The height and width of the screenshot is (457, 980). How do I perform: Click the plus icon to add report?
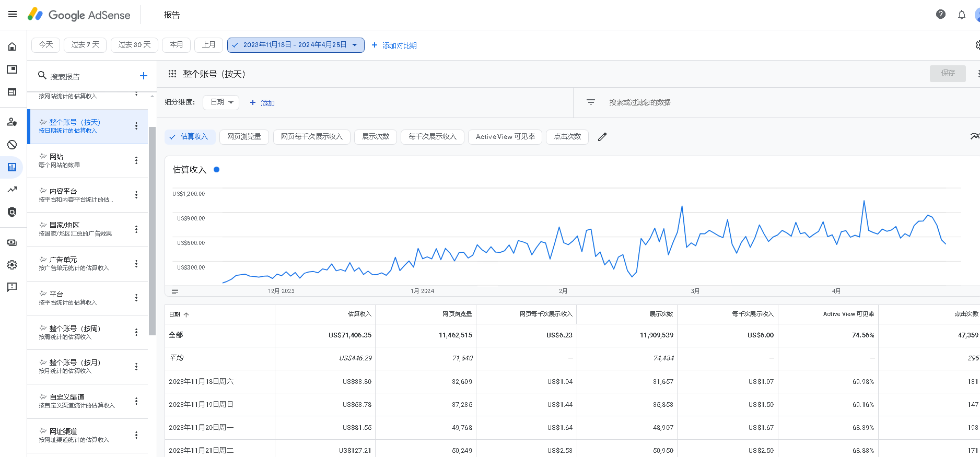(144, 76)
